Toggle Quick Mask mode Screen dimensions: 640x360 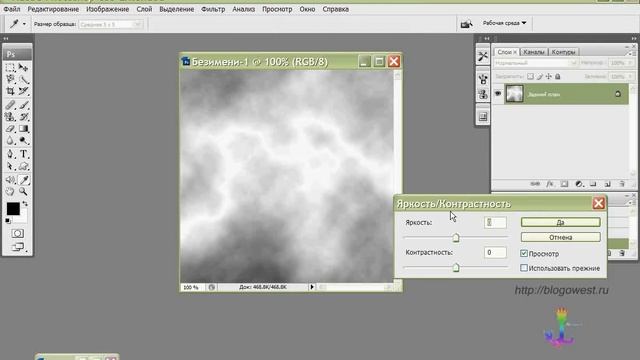point(17,233)
